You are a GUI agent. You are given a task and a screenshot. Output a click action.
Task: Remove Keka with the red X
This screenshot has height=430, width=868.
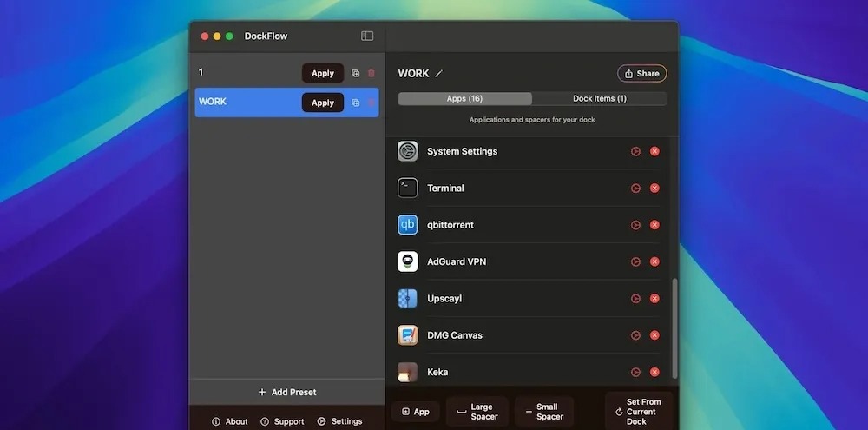point(654,373)
